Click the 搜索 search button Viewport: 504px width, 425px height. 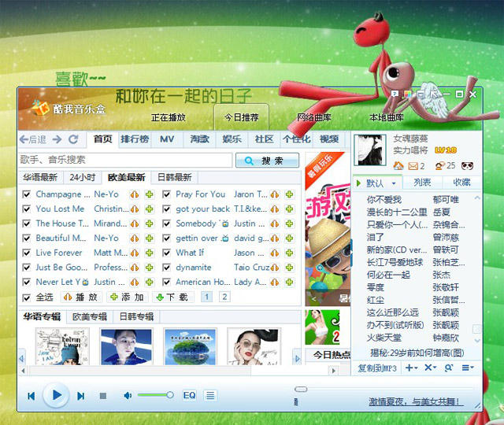[x=268, y=161]
